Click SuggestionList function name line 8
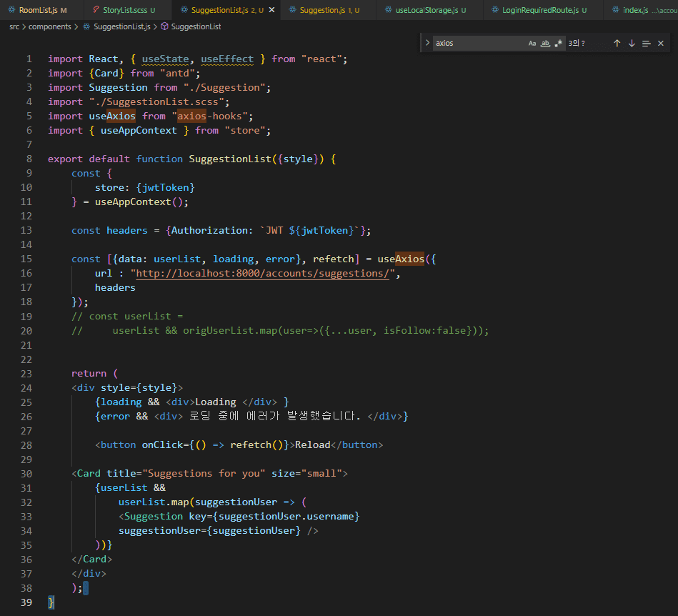The width and height of the screenshot is (678, 616). point(230,159)
